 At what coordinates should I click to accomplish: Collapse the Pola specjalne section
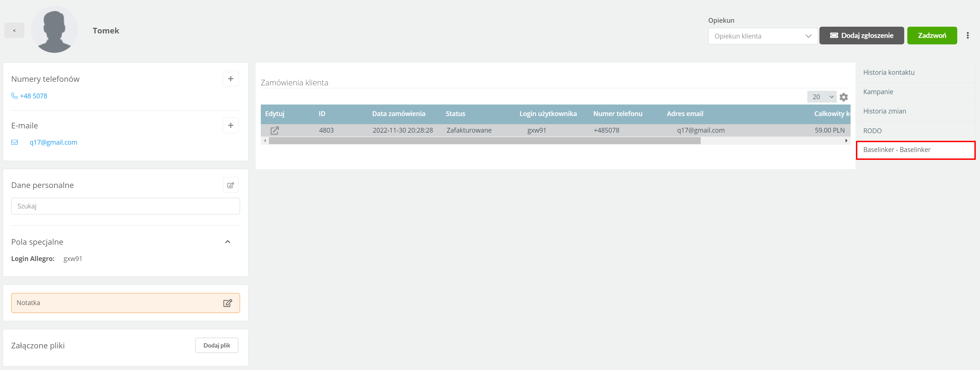pyautogui.click(x=228, y=242)
